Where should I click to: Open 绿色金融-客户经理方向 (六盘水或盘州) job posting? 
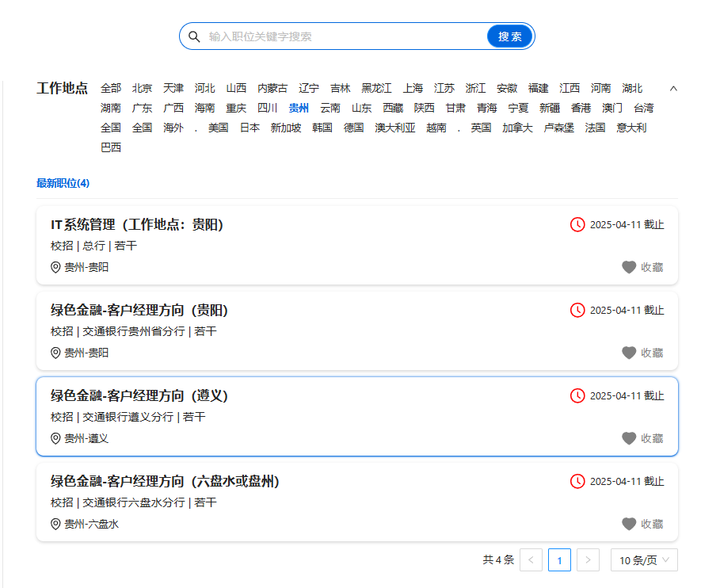click(x=165, y=481)
